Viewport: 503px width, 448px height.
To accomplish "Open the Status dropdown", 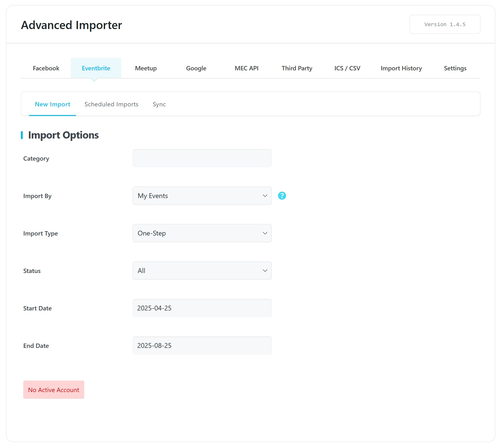I will (x=202, y=270).
